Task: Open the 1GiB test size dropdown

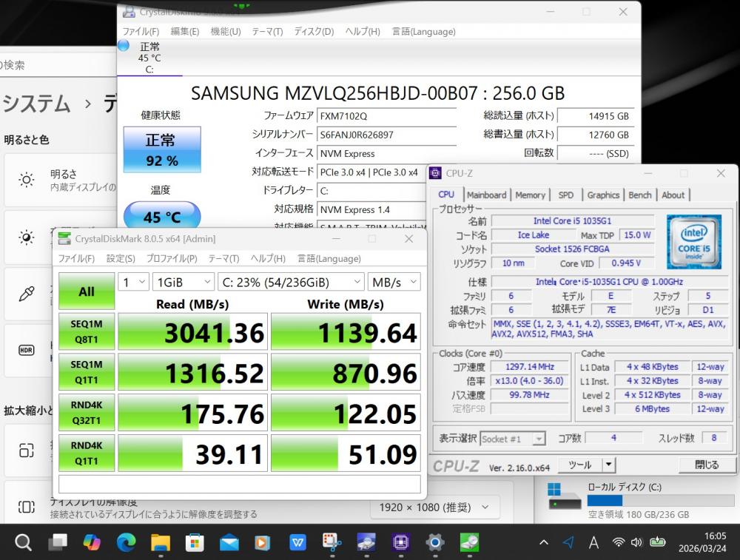Action: 183,282
